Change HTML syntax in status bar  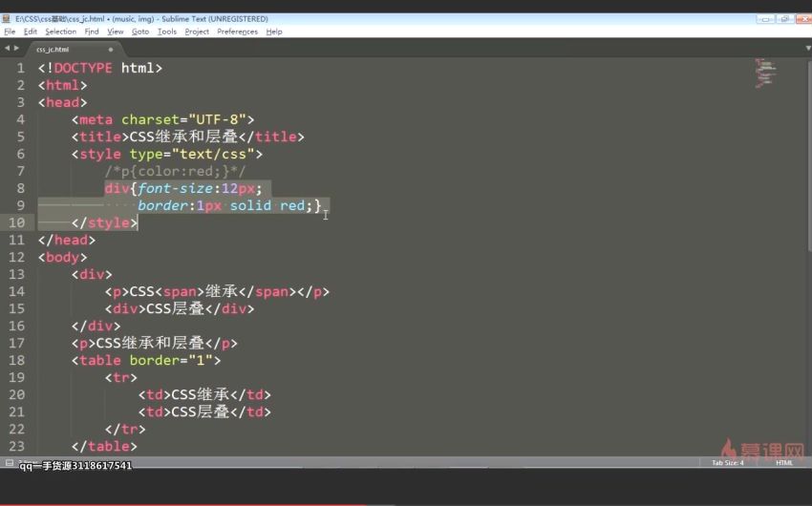pyautogui.click(x=784, y=462)
